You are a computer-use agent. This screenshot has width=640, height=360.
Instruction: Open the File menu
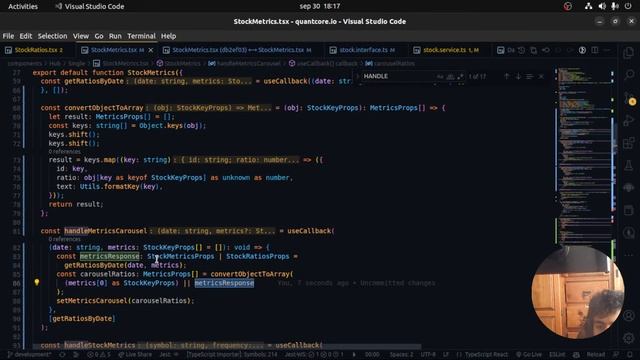8,36
